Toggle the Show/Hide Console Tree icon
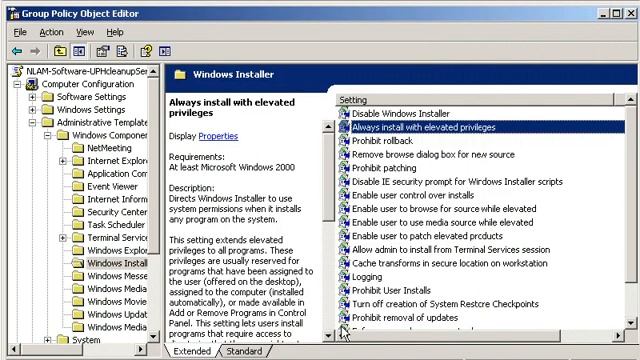 point(79,51)
